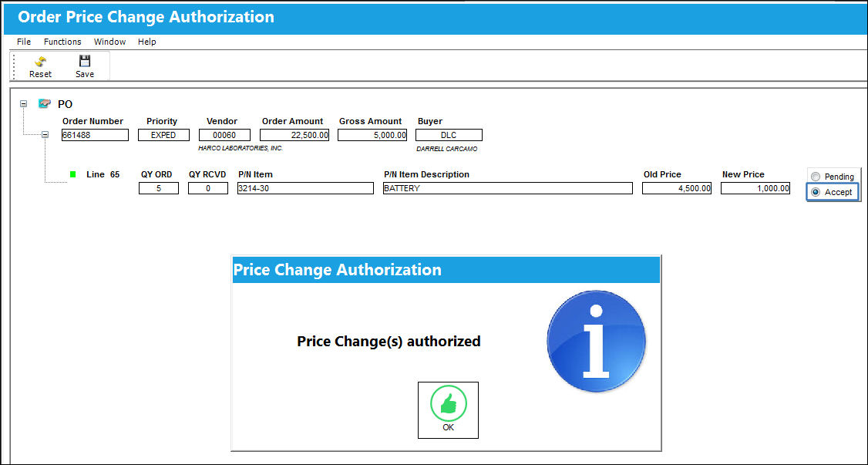Image resolution: width=868 pixels, height=465 pixels.
Task: Click the Reset toolbar icon
Action: tap(40, 62)
